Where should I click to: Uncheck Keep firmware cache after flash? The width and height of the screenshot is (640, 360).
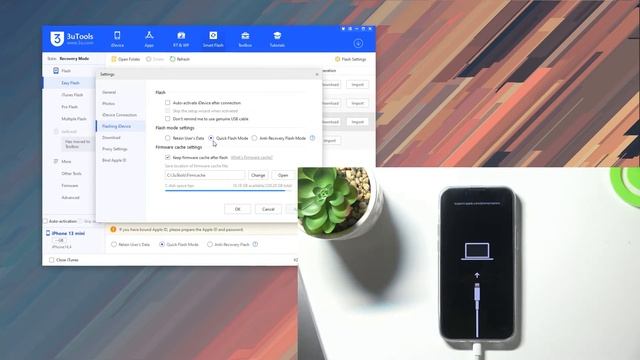[167, 157]
